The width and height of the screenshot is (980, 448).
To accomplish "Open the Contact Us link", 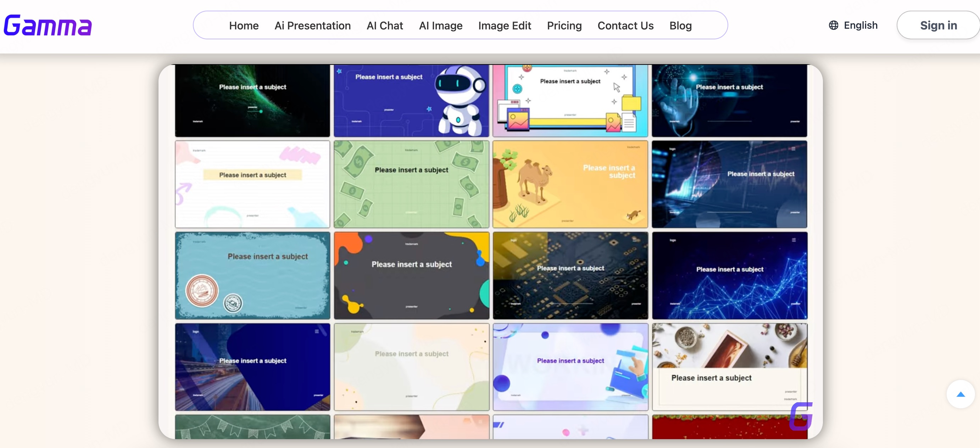I will [625, 26].
